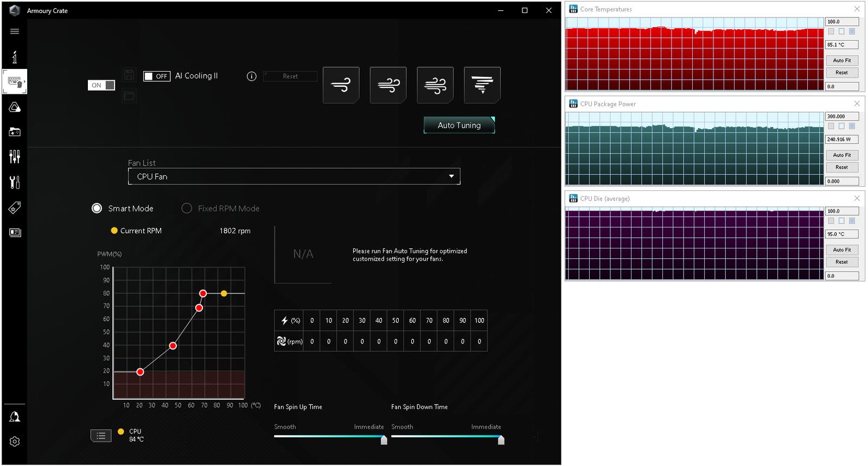Viewport: 868px width, 466px height.
Task: Close the CPU Die (average) window
Action: tap(857, 199)
